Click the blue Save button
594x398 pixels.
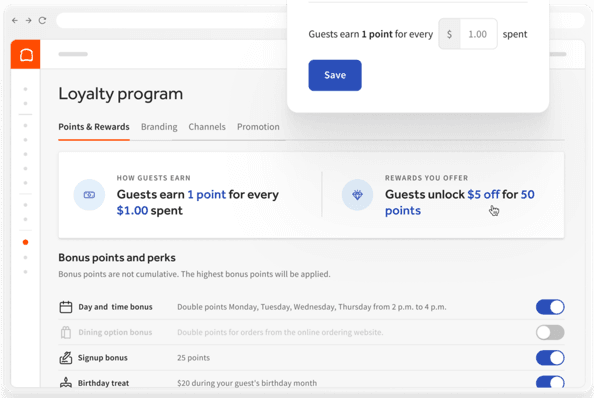335,75
